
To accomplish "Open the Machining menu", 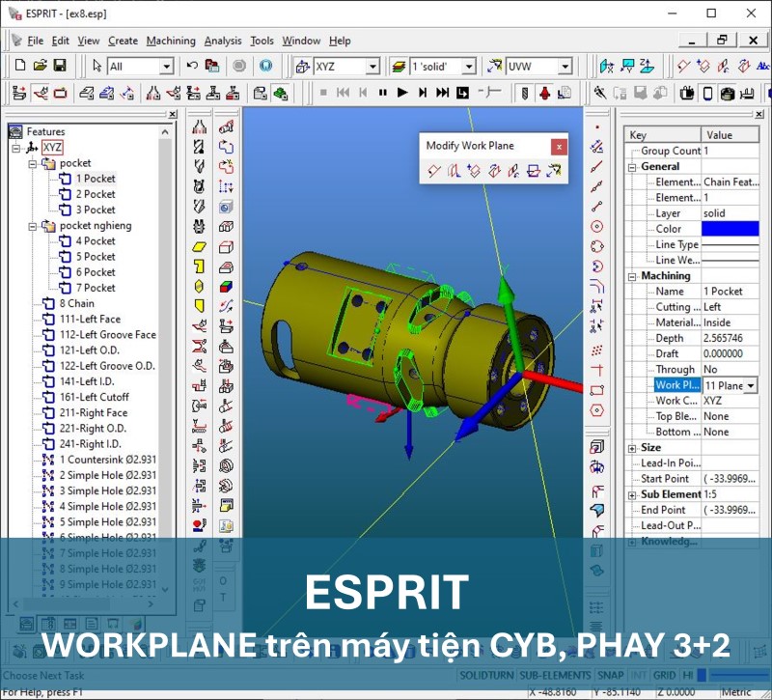I will [171, 41].
